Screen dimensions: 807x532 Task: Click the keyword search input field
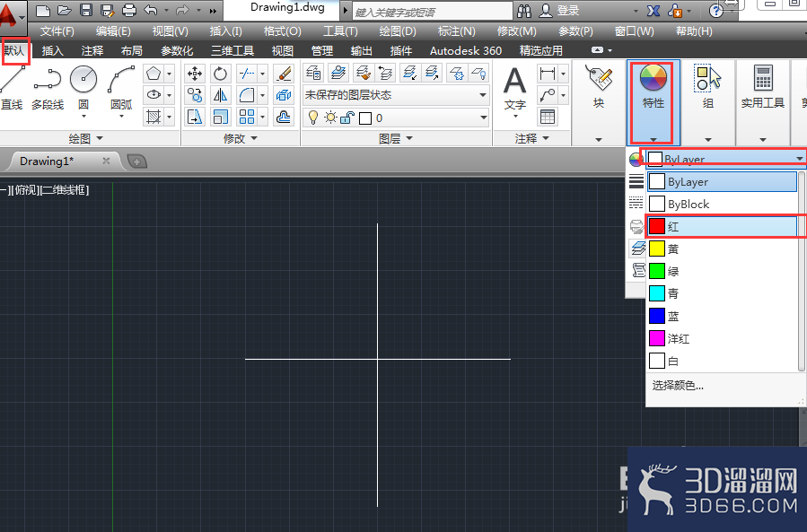(x=433, y=12)
